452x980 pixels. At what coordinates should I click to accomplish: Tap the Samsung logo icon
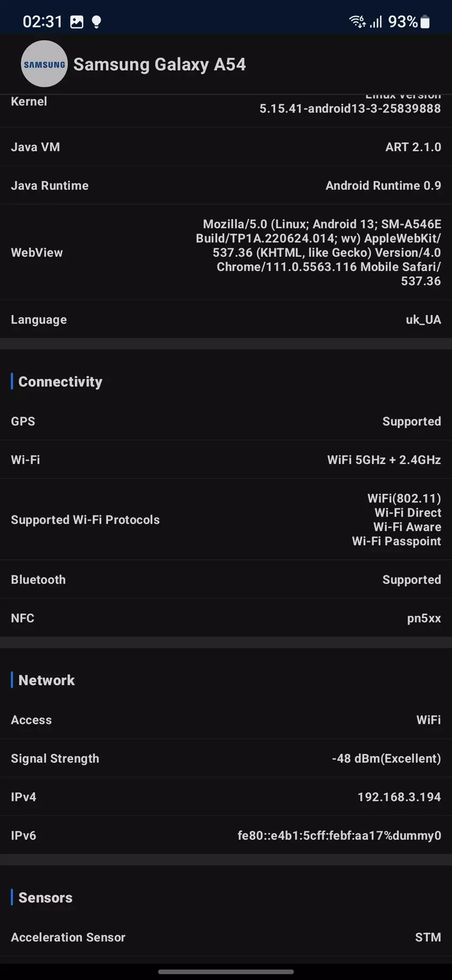44,64
